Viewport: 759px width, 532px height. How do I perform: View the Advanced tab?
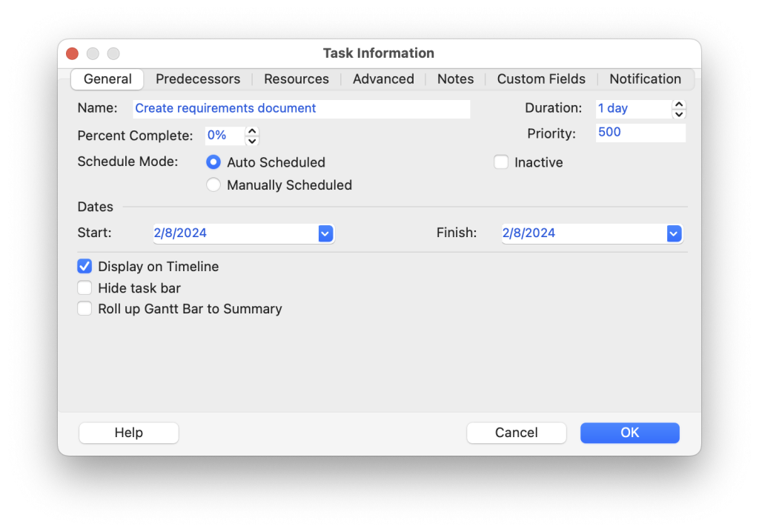tap(382, 79)
